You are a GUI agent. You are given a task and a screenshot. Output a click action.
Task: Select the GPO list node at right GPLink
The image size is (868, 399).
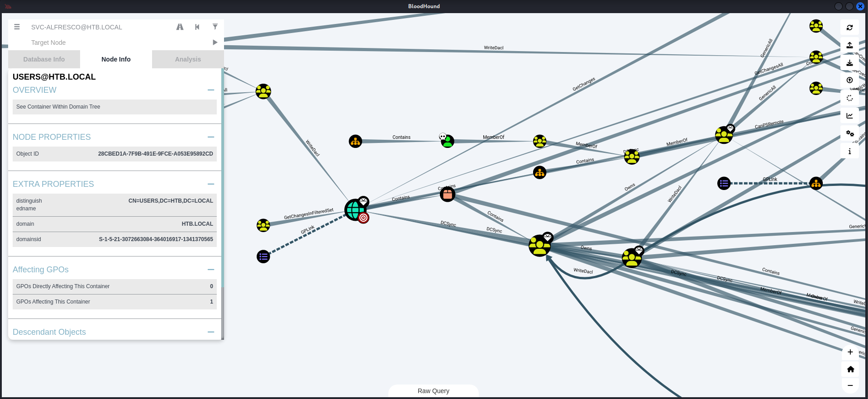click(724, 183)
